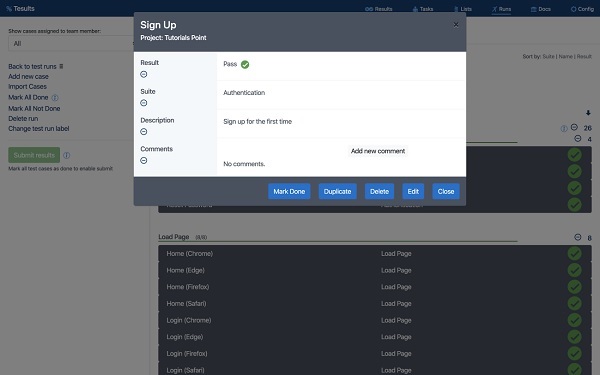Click the Submit results button

pos(34,155)
